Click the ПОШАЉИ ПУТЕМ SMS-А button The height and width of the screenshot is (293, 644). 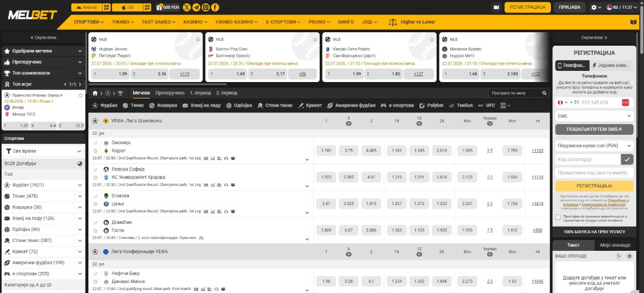pos(594,130)
